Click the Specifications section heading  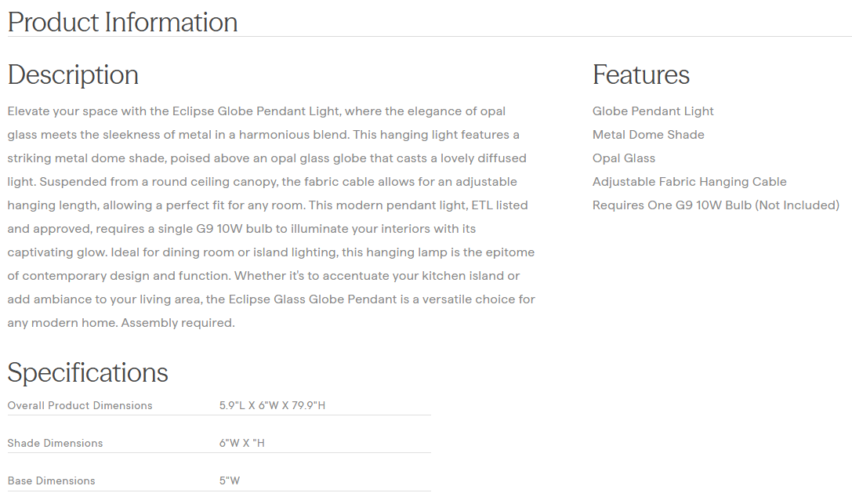point(88,372)
